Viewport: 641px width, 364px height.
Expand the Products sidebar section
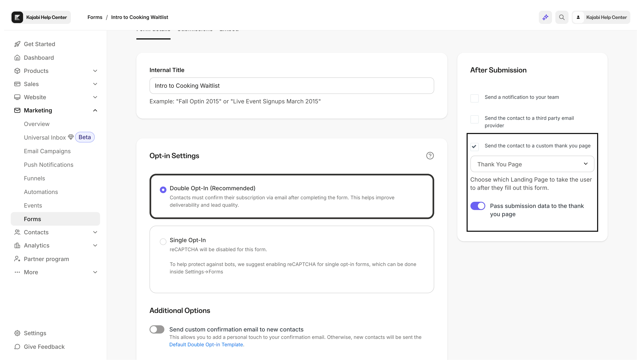click(95, 71)
